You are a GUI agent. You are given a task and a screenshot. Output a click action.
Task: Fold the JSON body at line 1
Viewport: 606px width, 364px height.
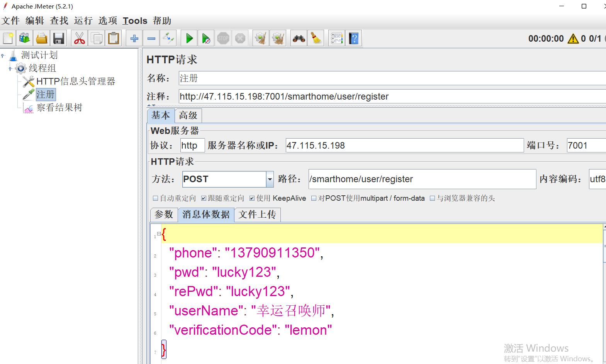159,234
